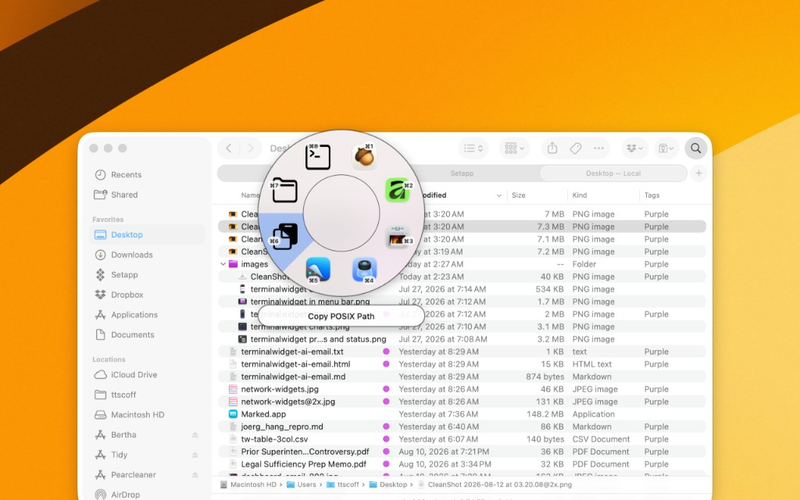
Task: Select Legal Sufficiency Prep Memo.pdf
Action: tap(462, 464)
